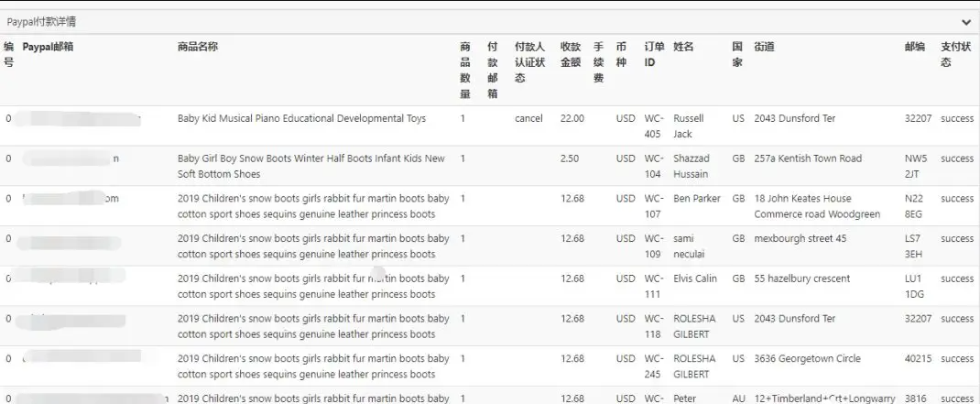
Task: Click address 3636 Georgetown Circle
Action: click(807, 358)
